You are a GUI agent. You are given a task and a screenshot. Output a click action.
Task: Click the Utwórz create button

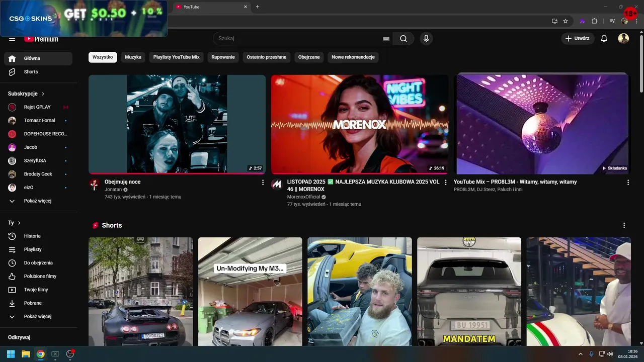(578, 39)
